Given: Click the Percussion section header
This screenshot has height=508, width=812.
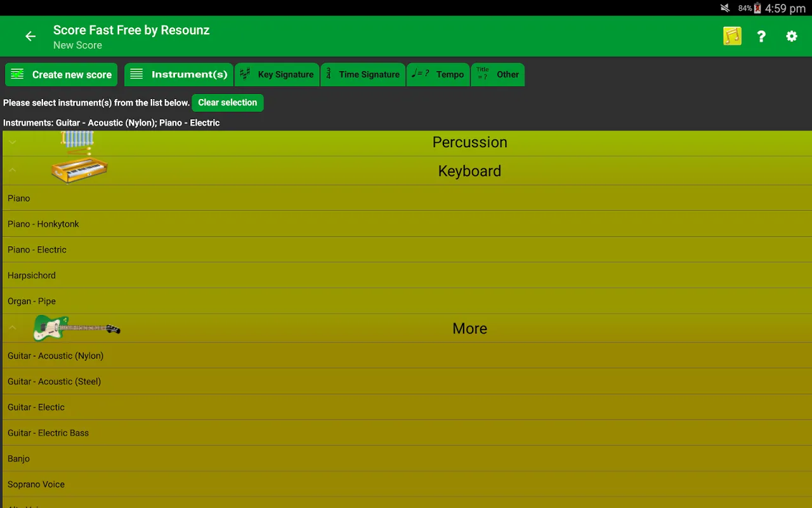Looking at the screenshot, I should (x=407, y=142).
